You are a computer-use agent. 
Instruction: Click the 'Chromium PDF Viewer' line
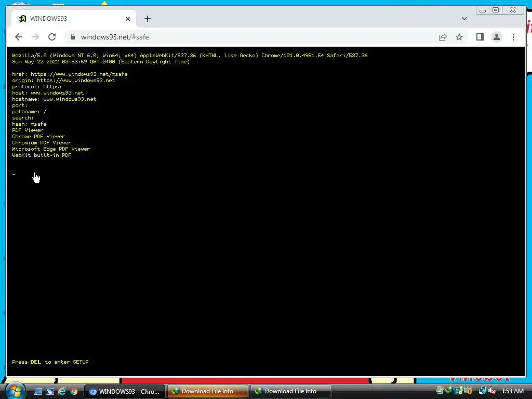point(42,143)
